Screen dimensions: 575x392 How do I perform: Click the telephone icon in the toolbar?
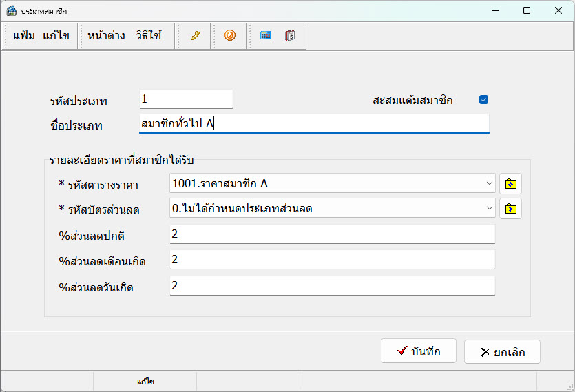point(194,36)
